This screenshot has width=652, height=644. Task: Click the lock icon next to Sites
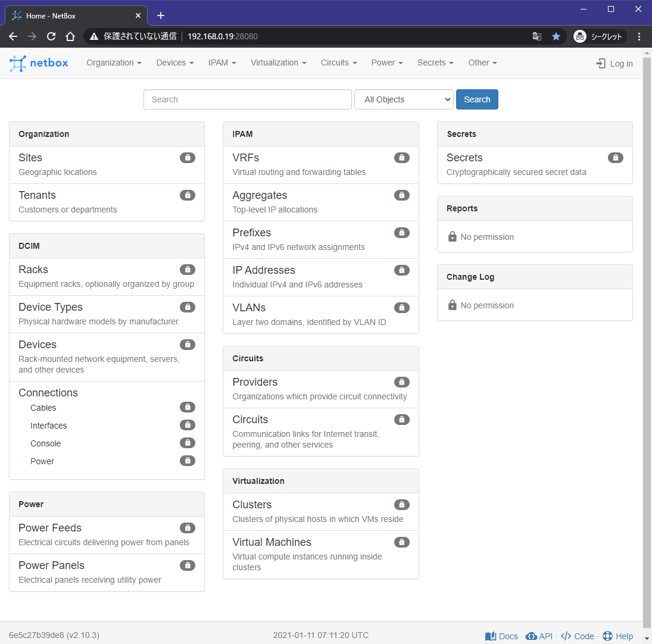click(187, 157)
